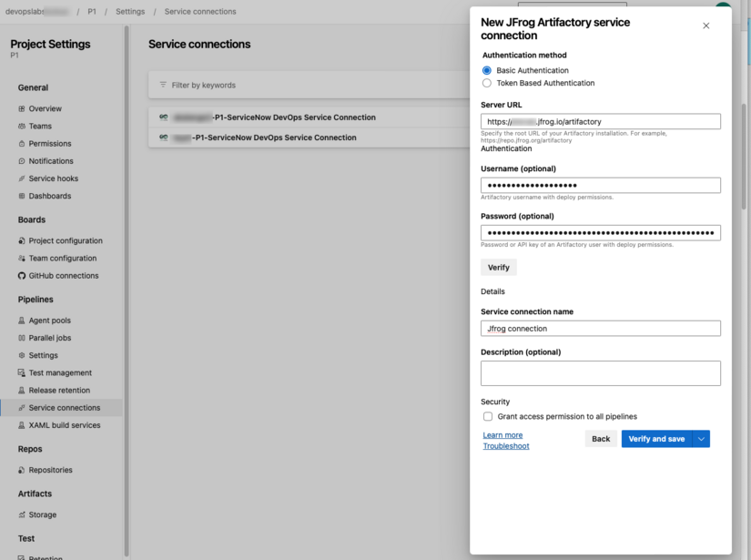Click the Test management icon
751x560 pixels.
tap(22, 372)
